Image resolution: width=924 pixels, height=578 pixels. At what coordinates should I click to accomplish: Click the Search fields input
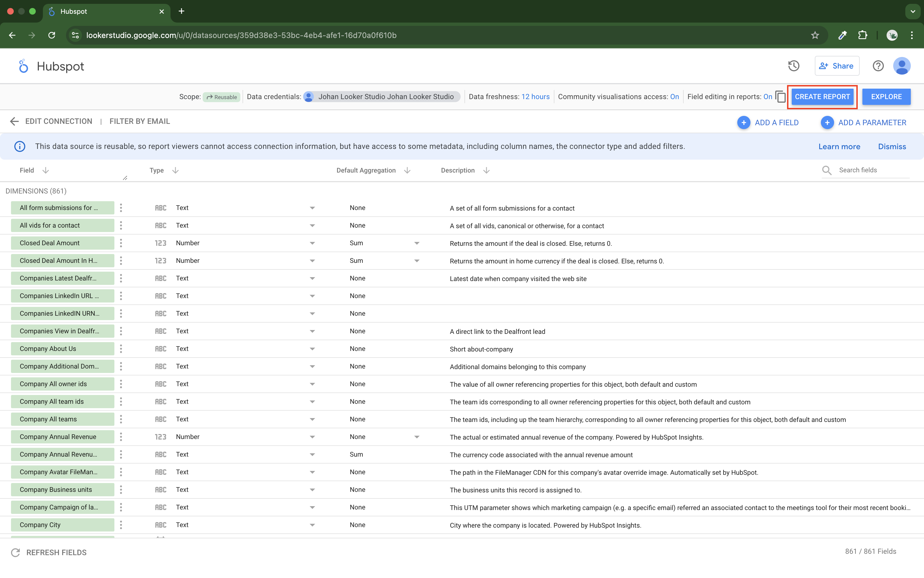(874, 170)
